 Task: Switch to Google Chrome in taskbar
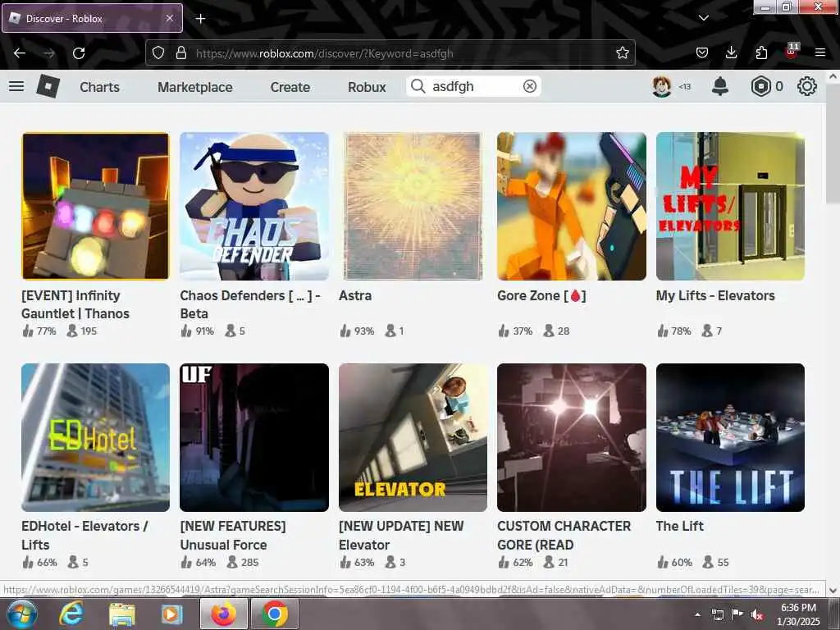[x=274, y=614]
